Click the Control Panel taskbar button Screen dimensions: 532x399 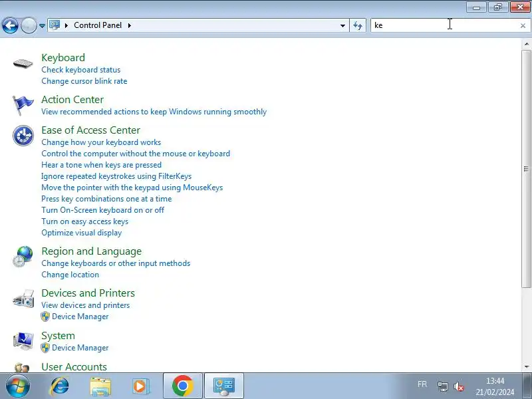pos(224,386)
